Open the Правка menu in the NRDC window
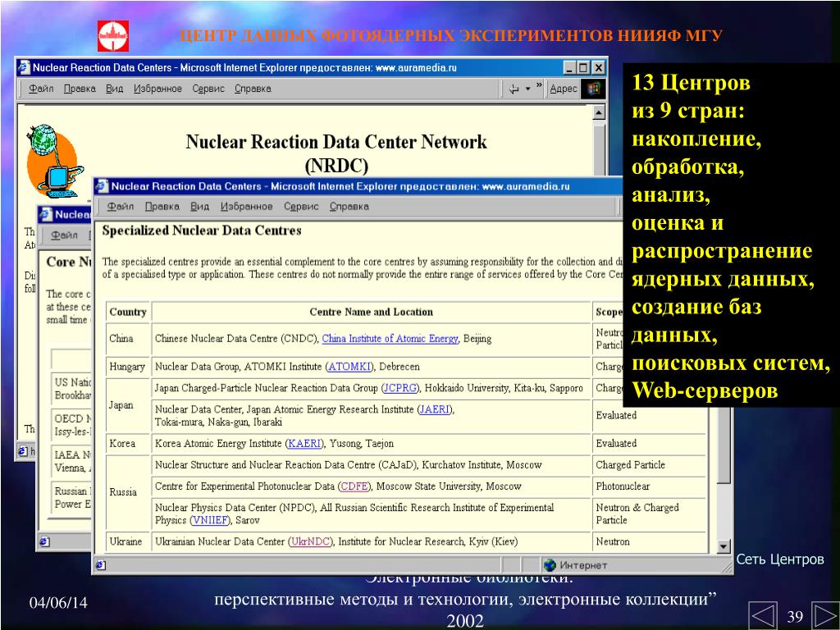Screen dimensions: 840x630 point(80,89)
